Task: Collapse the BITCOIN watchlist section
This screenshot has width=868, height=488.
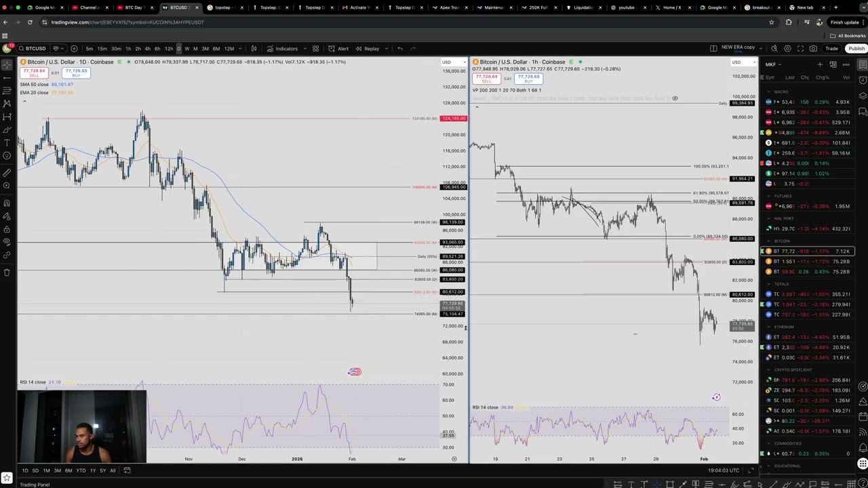Action: 769,241
